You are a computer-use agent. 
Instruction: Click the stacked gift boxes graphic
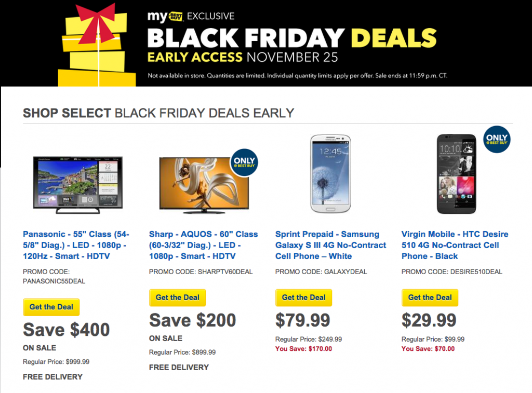point(97,45)
